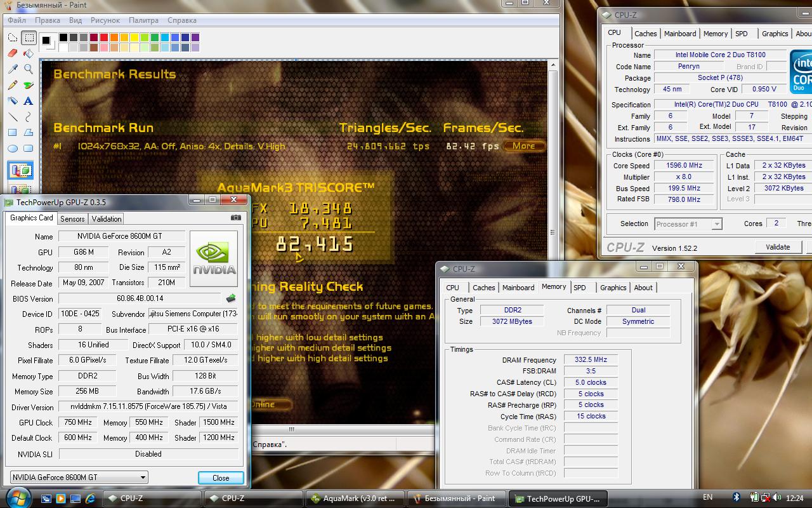This screenshot has height=508, width=812.
Task: Choose the Curve tool in Paint
Action: (29, 117)
